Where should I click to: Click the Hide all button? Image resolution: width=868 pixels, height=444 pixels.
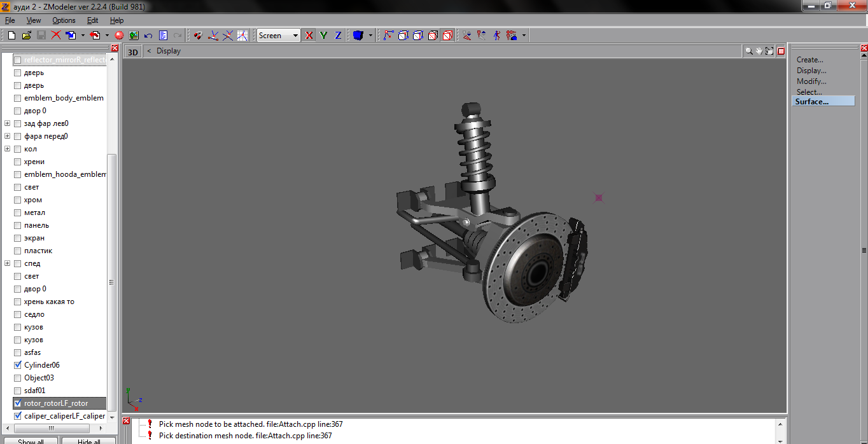point(88,441)
